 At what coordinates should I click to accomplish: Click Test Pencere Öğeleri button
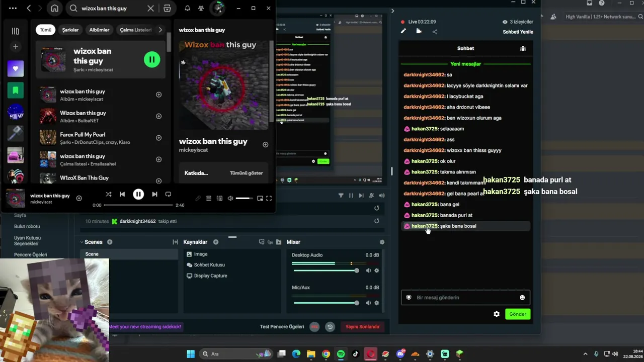pos(282,327)
